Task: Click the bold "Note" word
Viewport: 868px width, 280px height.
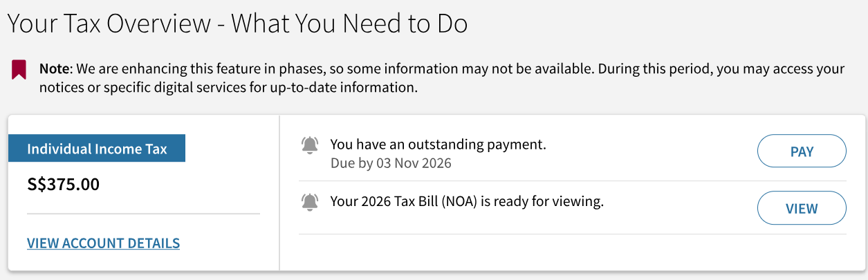Action: pyautogui.click(x=55, y=69)
